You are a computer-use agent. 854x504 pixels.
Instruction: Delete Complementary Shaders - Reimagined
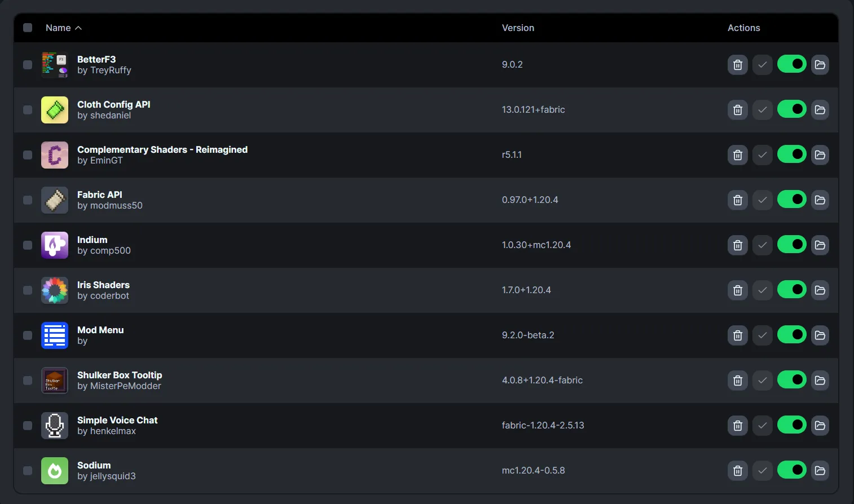coord(737,155)
